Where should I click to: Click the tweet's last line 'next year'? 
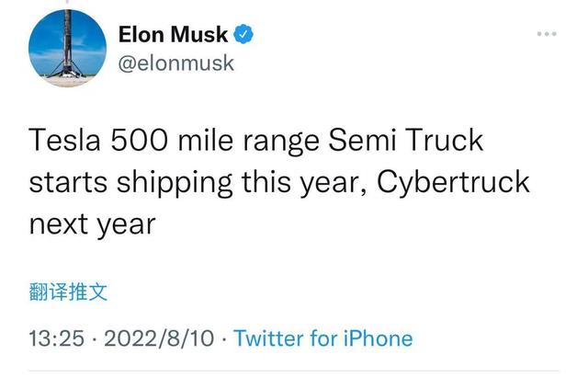(92, 225)
